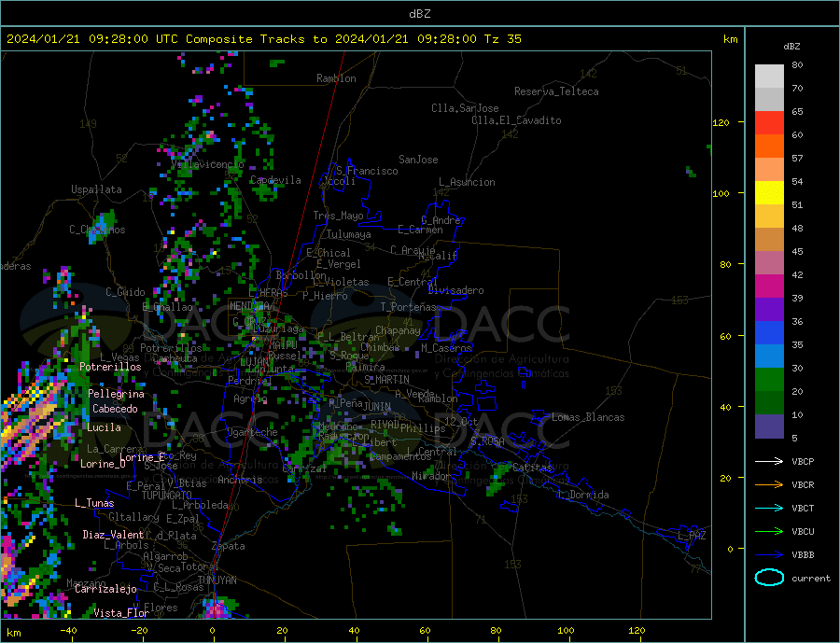Pick the lightest gray swatch below 80
This screenshot has width=840, height=643.
click(x=769, y=77)
